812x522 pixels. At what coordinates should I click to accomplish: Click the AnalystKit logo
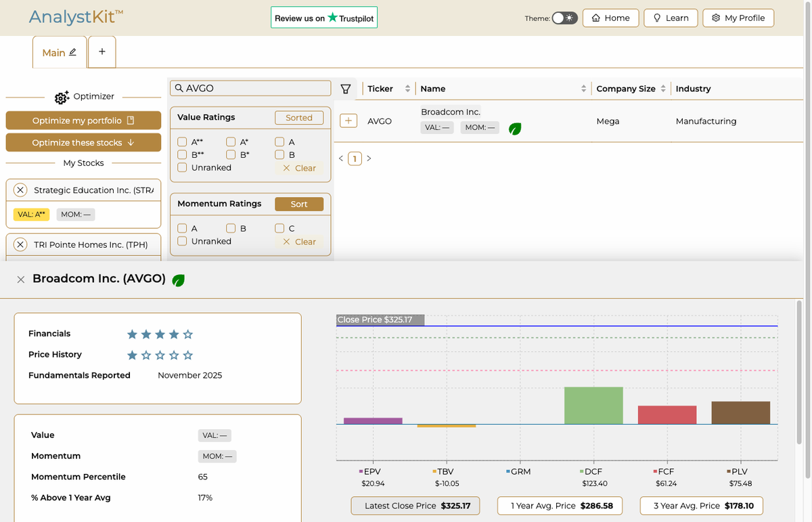click(x=76, y=16)
